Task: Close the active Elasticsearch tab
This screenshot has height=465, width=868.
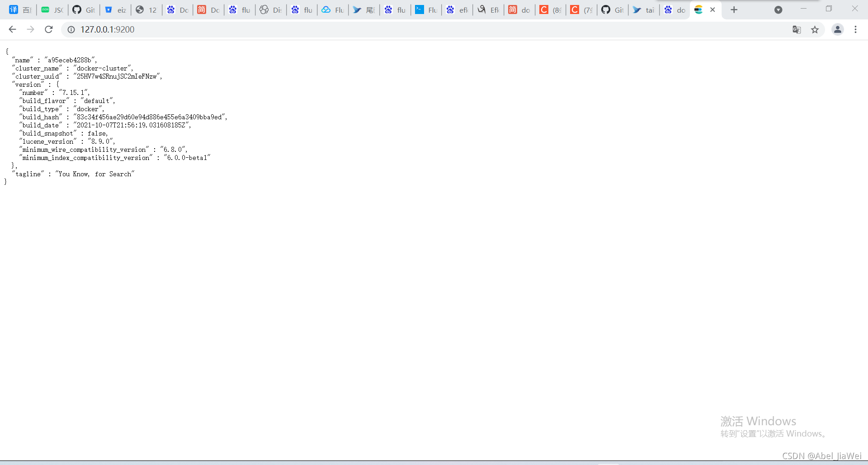Action: [x=712, y=9]
